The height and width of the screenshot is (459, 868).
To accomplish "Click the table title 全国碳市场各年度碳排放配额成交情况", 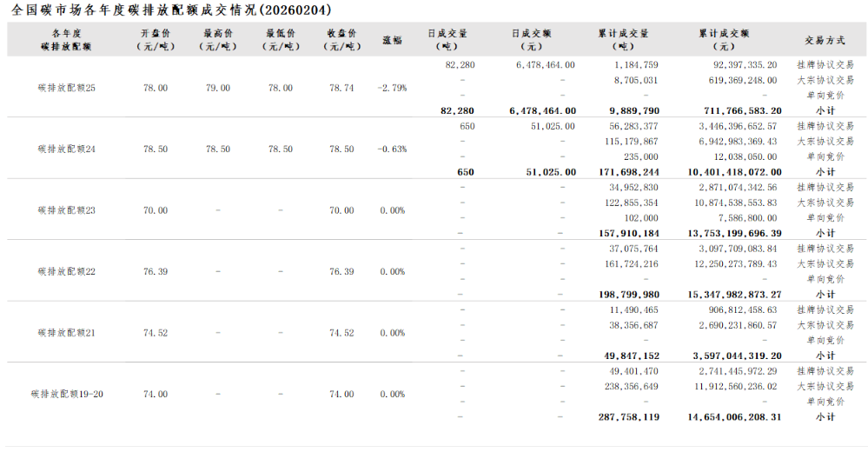I will (x=172, y=10).
